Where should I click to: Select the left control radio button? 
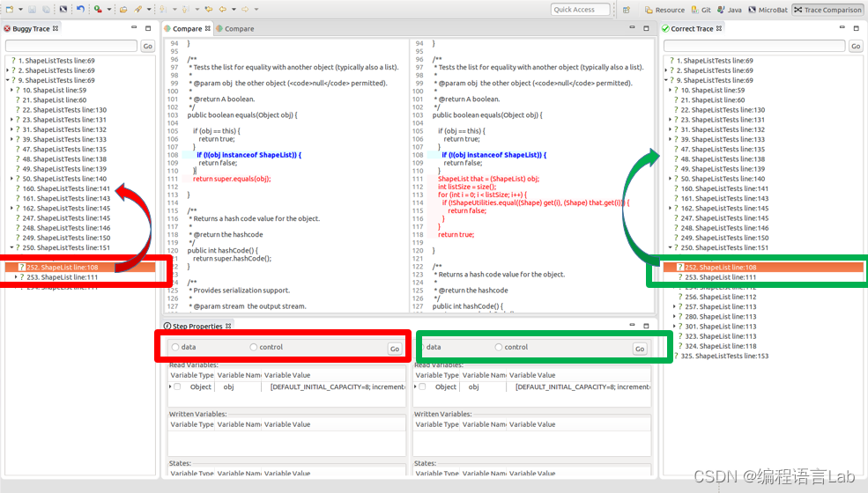pyautogui.click(x=254, y=347)
